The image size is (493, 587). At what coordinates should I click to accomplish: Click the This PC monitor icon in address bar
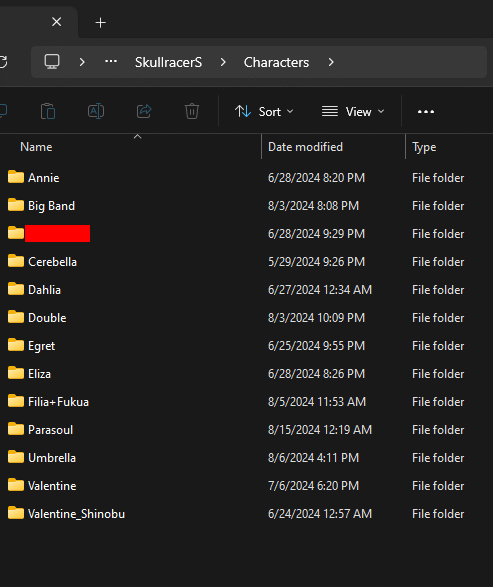(52, 62)
